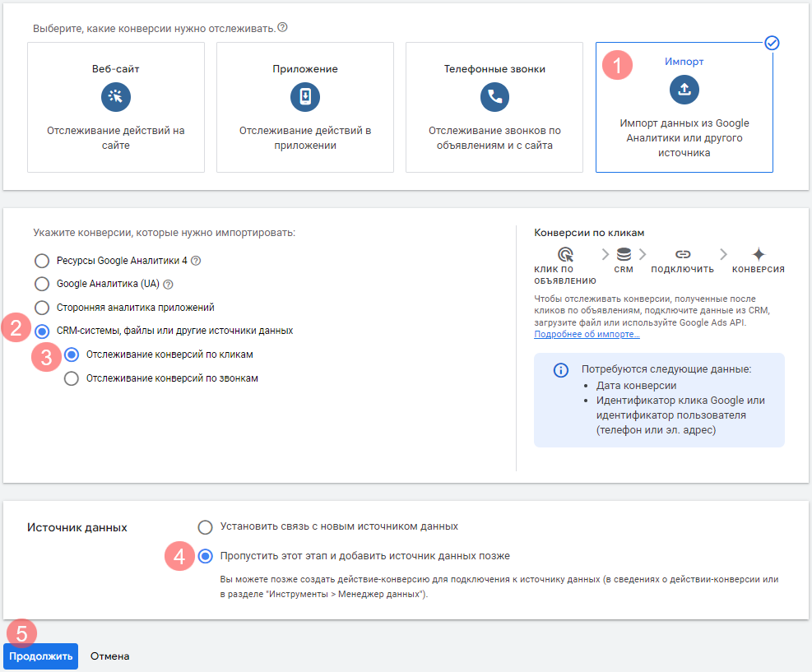Click the Website cursor icon
Screen dimensions: 812x672
(116, 97)
